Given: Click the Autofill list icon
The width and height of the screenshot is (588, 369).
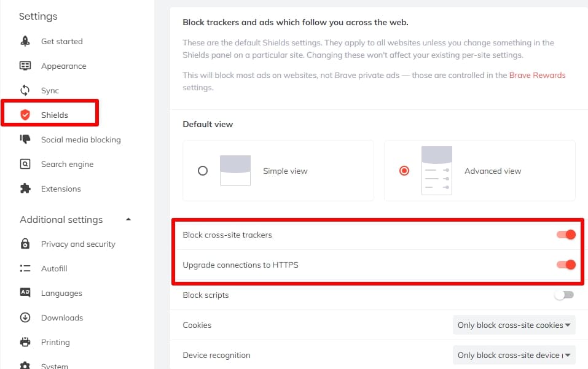Looking at the screenshot, I should click(25, 268).
